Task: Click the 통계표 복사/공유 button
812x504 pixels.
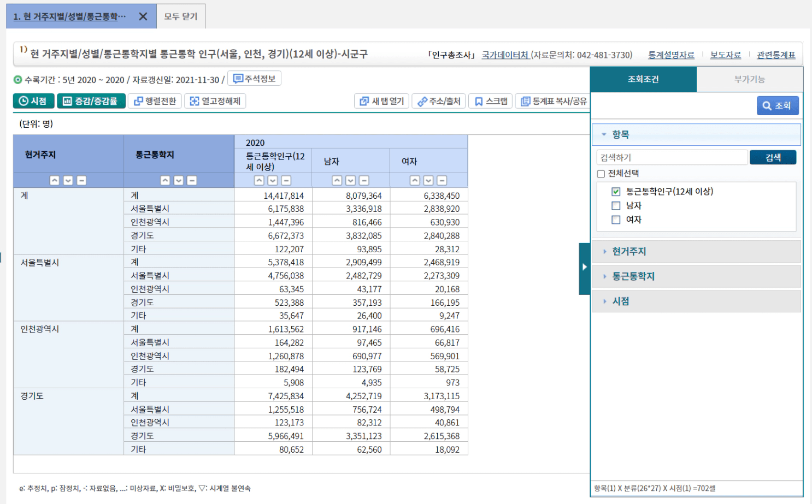Action: click(553, 101)
